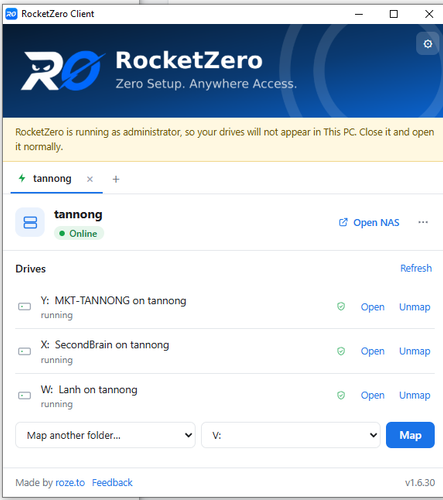The height and width of the screenshot is (500, 443).
Task: Click the Online status badge
Action: [x=79, y=233]
